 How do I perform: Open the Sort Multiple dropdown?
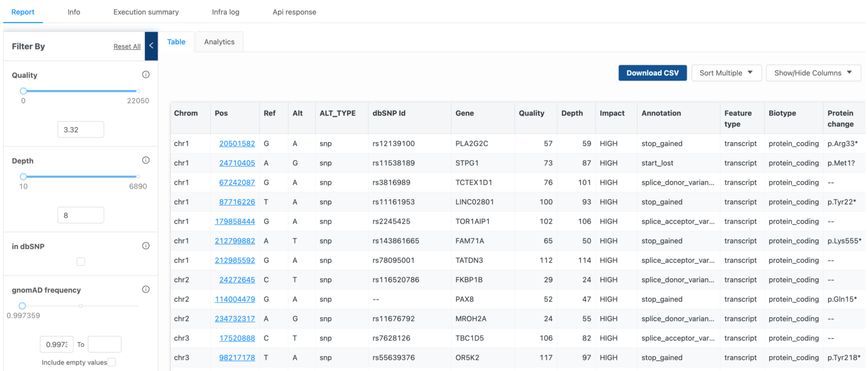click(726, 73)
